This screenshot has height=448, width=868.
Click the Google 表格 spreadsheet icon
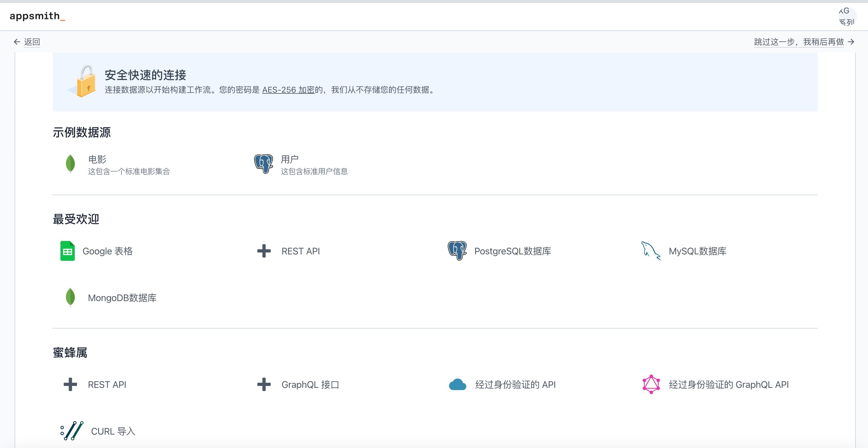click(67, 251)
